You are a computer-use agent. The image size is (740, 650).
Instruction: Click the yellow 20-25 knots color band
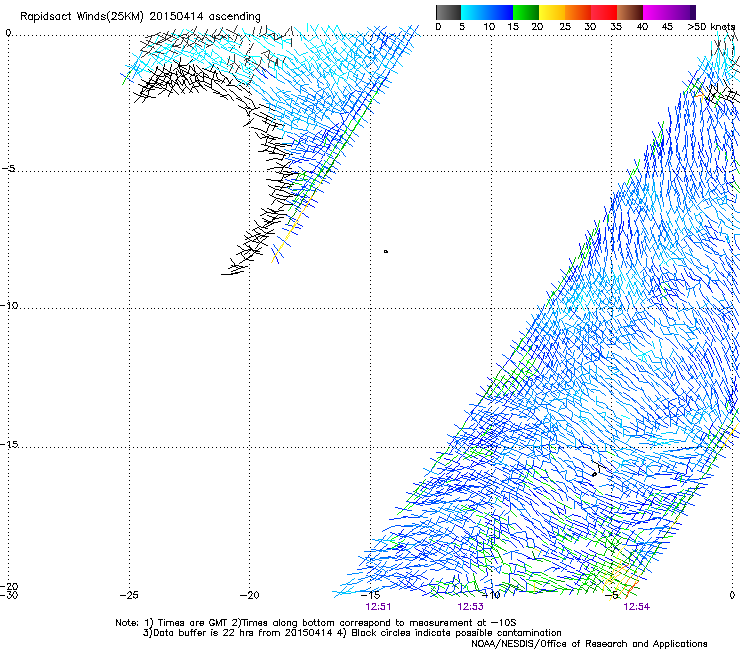(552, 12)
